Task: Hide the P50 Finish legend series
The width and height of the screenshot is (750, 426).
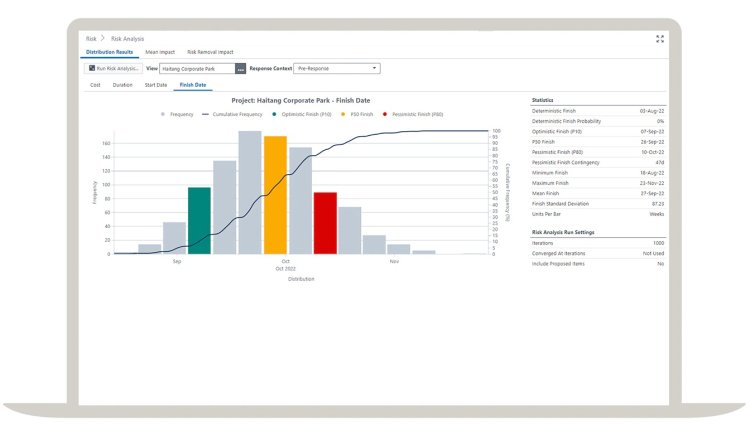Action: pos(343,114)
